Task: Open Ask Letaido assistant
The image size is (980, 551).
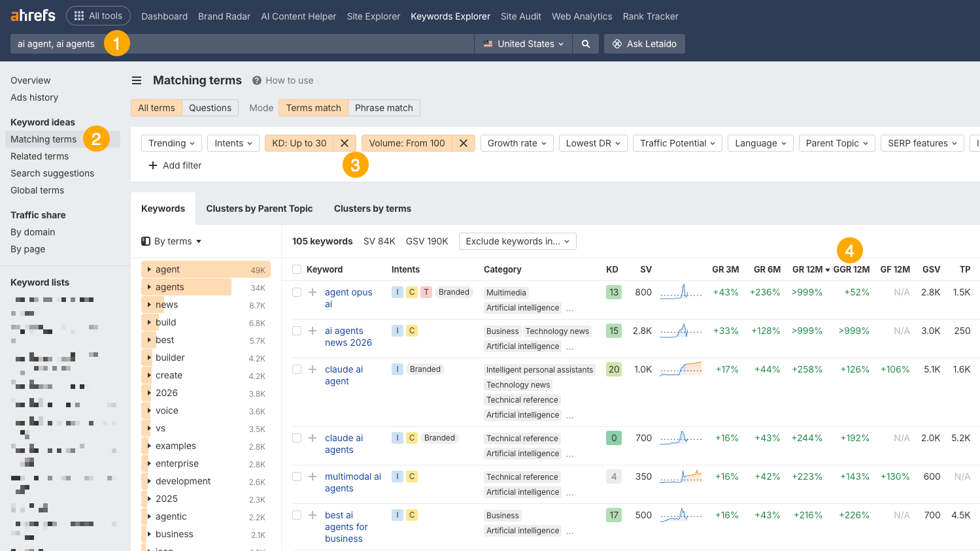Action: coord(644,44)
